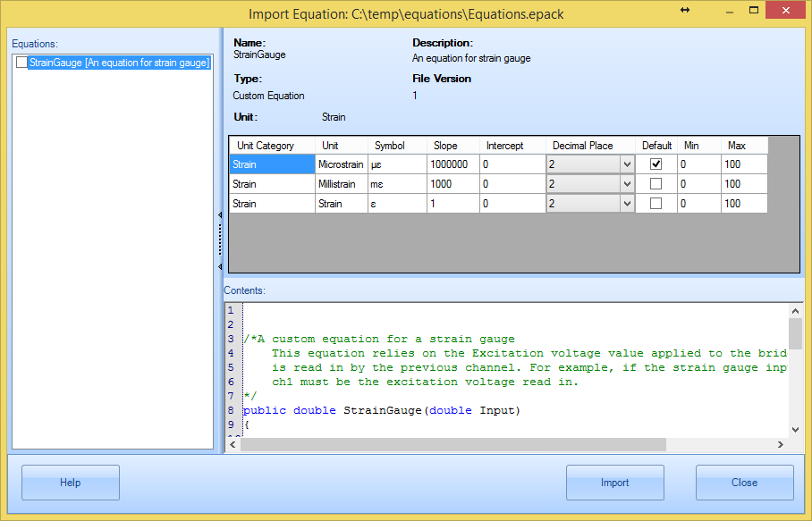Click the right arrow of the Contents horizontal scrollbar

coord(779,444)
